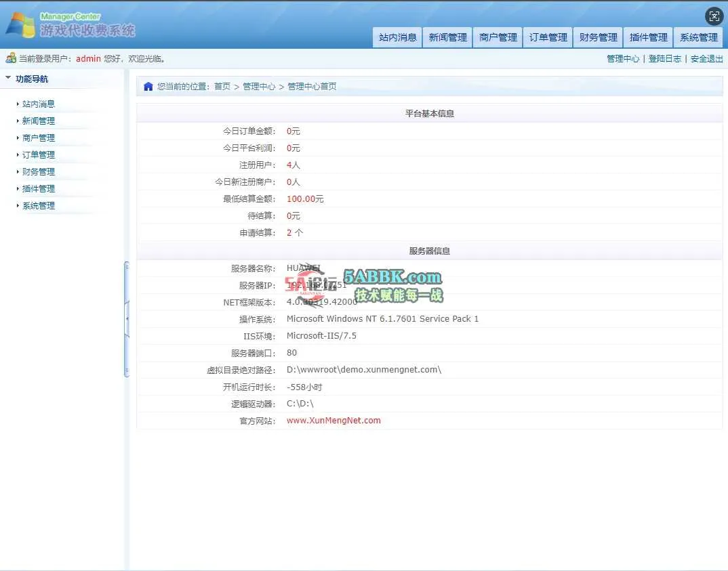Screen dimensions: 728x571
Task: Open the 插件管理 top tab
Action: pyautogui.click(x=648, y=37)
